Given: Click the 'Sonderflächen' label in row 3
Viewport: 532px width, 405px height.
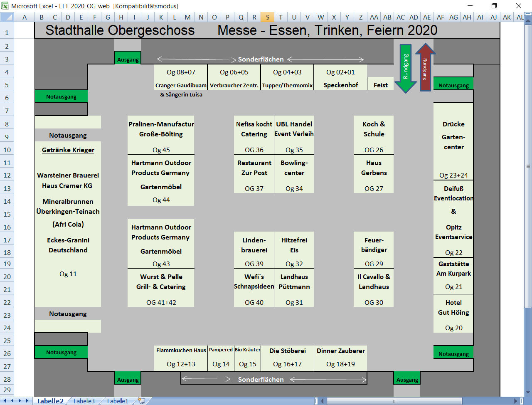Looking at the screenshot, I should click(x=261, y=59).
